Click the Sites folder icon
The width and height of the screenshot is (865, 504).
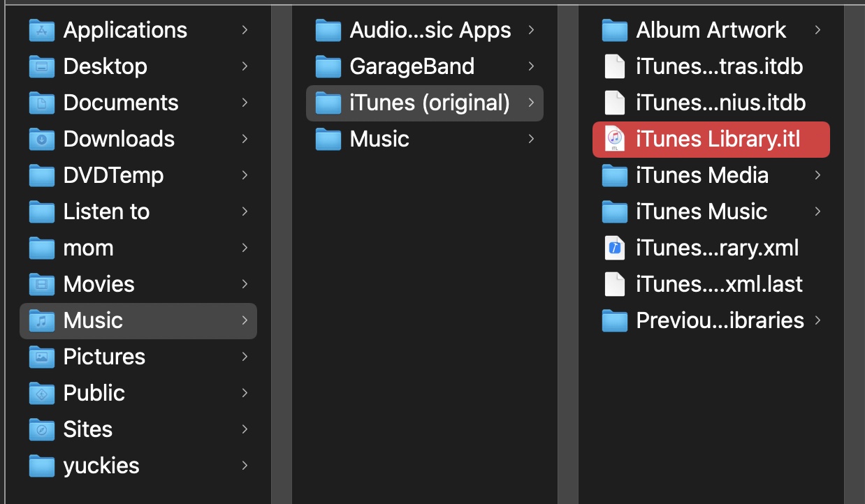[x=42, y=429]
